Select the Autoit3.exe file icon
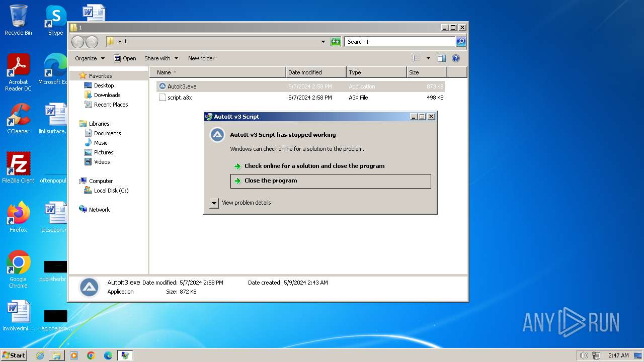Viewport: 644px width, 362px height. (163, 86)
